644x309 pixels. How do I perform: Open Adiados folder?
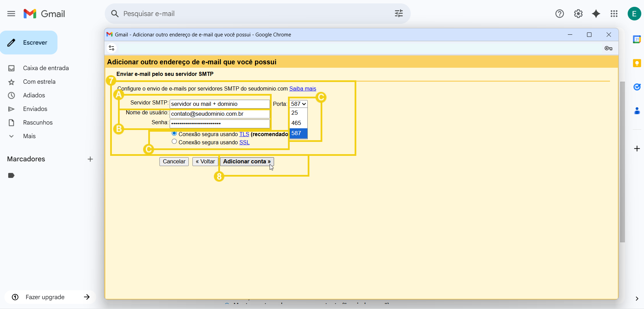tap(34, 95)
